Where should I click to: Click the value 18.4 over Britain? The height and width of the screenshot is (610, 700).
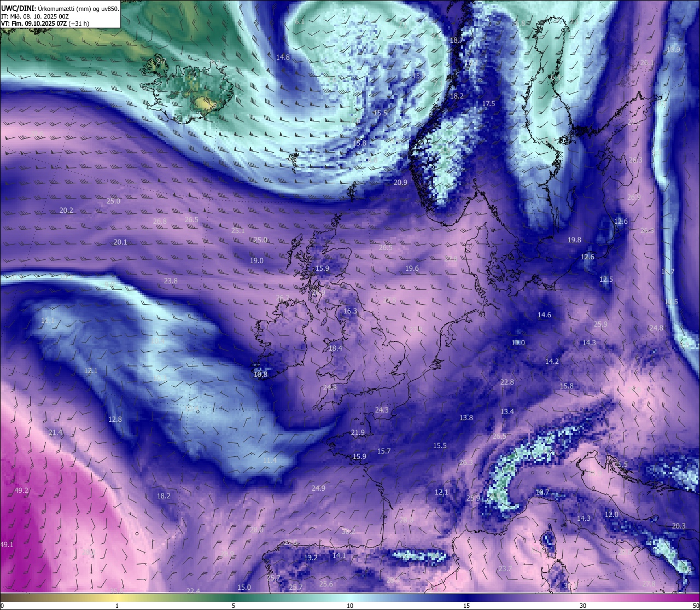pyautogui.click(x=335, y=348)
